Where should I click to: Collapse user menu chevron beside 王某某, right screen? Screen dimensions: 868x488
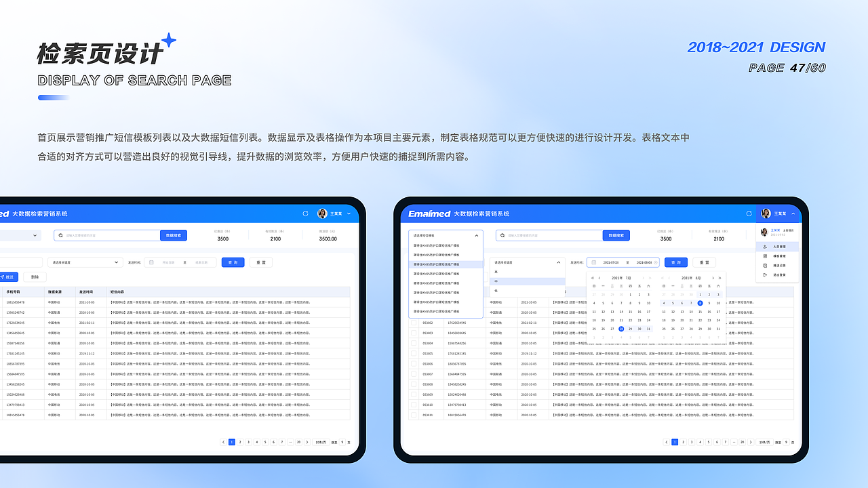tap(793, 213)
